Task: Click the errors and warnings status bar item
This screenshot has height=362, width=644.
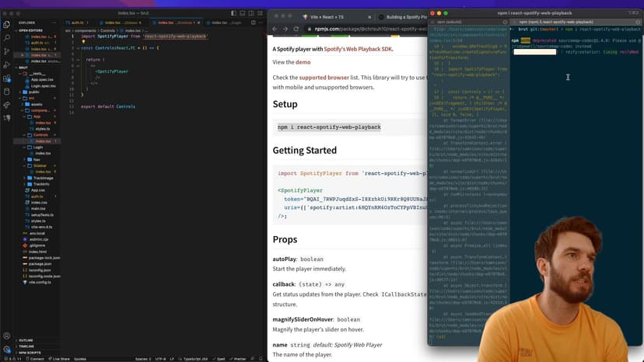Action: [x=12, y=359]
